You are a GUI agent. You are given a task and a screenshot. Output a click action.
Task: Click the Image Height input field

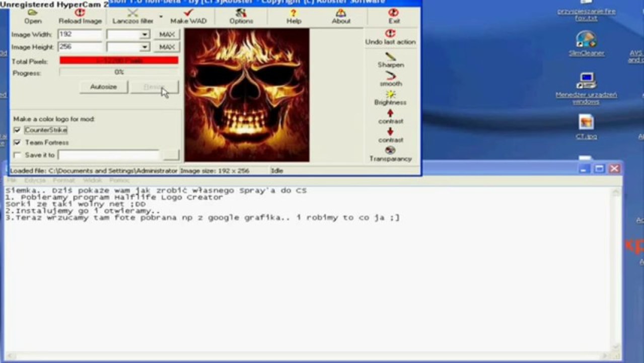click(80, 47)
